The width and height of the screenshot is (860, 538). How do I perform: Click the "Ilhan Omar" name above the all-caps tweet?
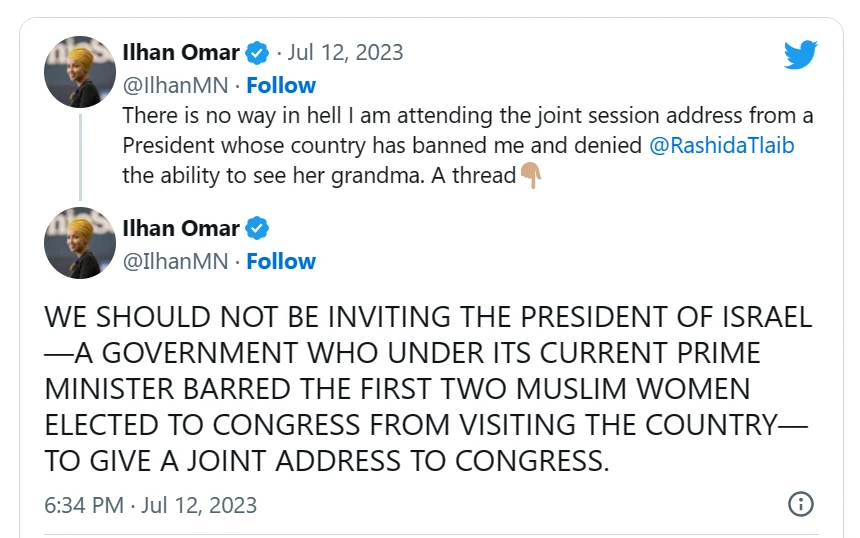click(x=180, y=228)
